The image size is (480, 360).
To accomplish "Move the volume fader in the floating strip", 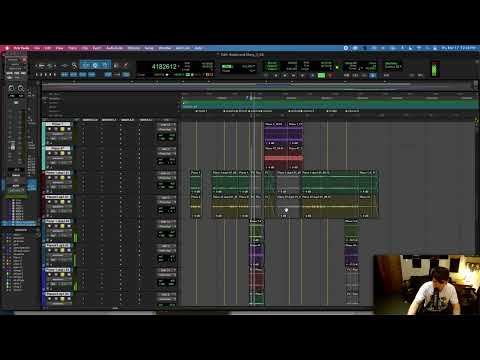I will click(x=13, y=146).
